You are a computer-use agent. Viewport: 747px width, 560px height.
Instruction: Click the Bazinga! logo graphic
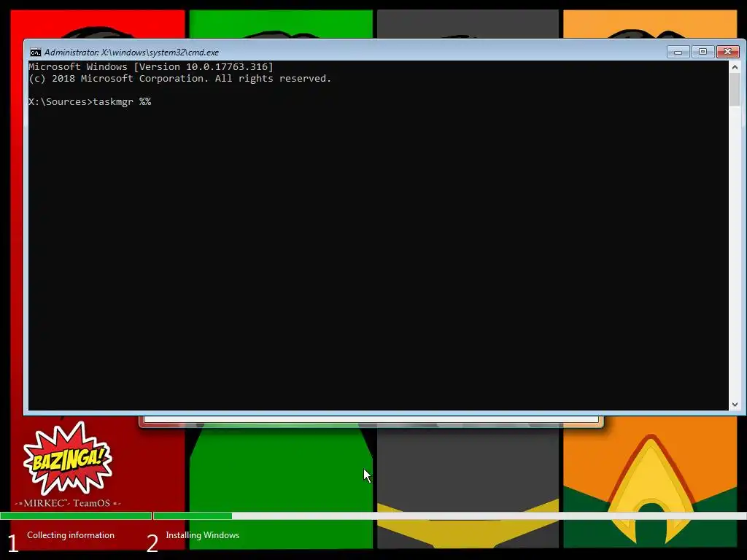(x=68, y=458)
